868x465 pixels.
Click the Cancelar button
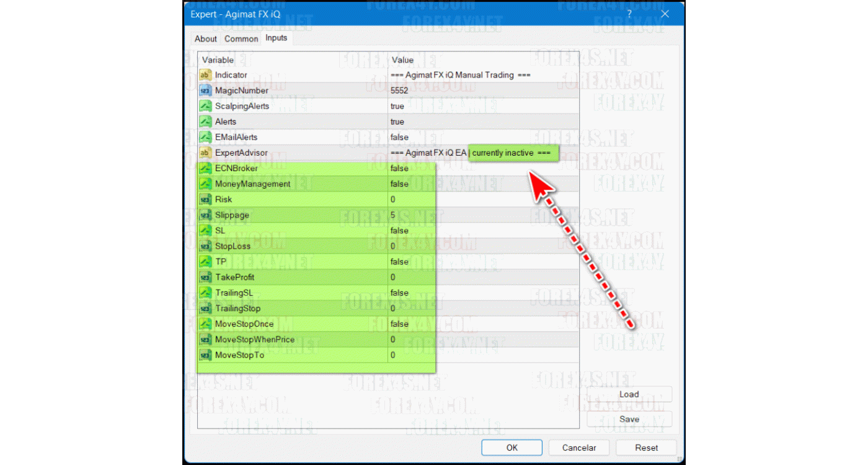coord(578,448)
